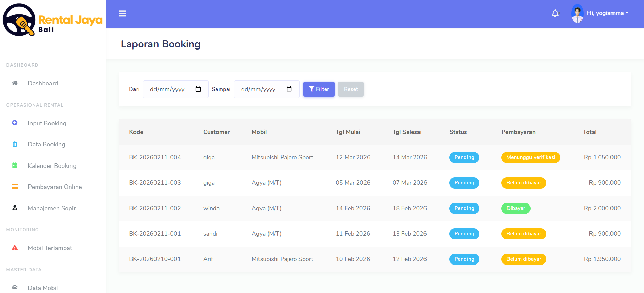Click the green Dibayar payment badge

click(516, 208)
